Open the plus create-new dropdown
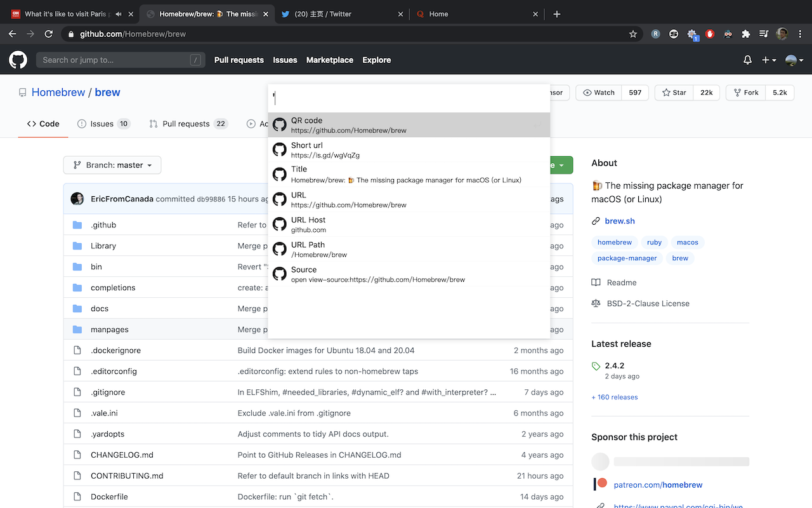 tap(769, 60)
